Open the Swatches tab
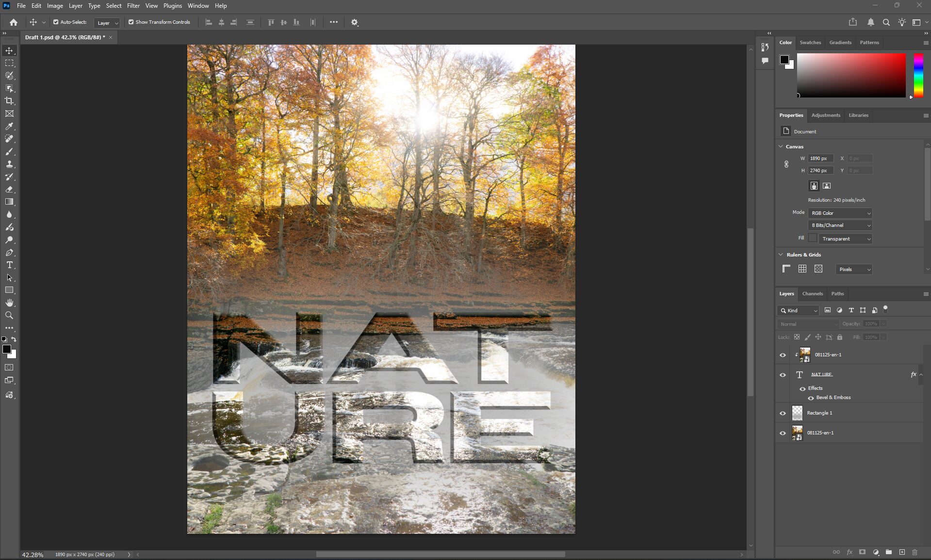The image size is (931, 560). tap(810, 42)
